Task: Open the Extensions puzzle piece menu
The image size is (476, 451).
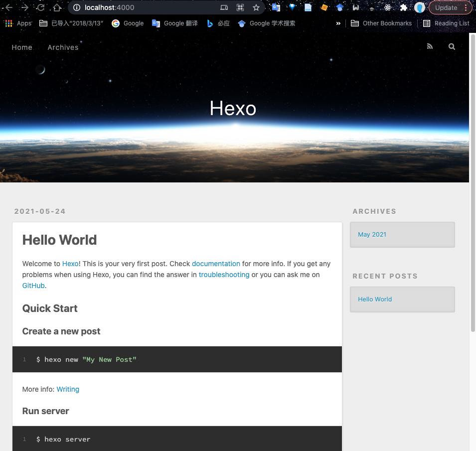Action: click(x=403, y=7)
